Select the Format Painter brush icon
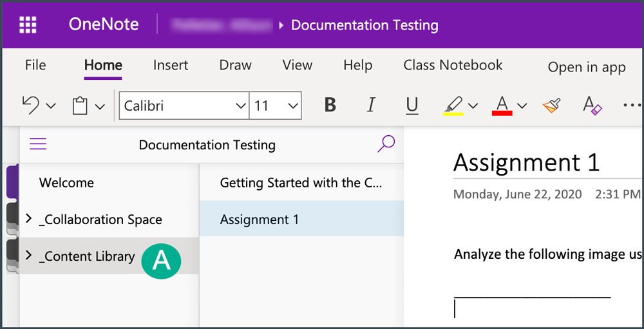This screenshot has height=329, width=644. coord(551,106)
